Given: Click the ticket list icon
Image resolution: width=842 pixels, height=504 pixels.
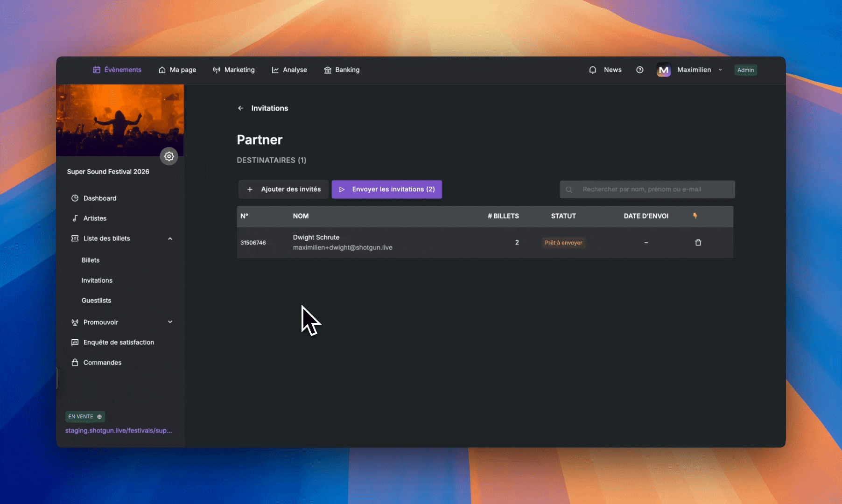Looking at the screenshot, I should click(75, 238).
